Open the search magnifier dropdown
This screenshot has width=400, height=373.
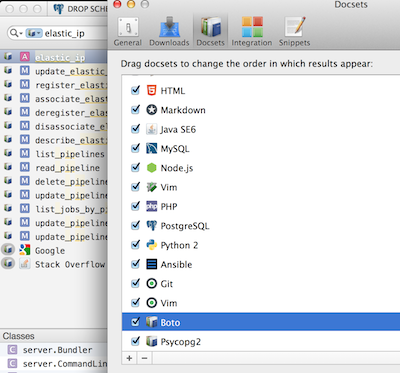[16, 33]
